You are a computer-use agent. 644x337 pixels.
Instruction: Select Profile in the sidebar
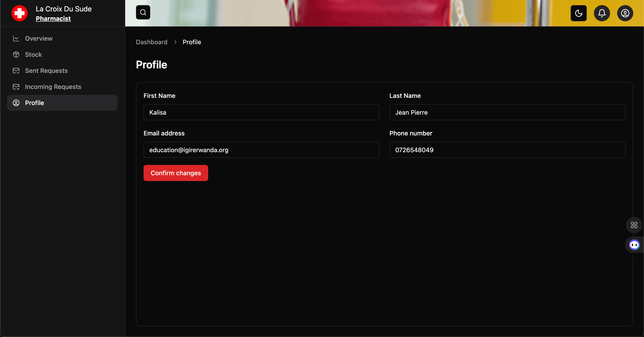34,103
